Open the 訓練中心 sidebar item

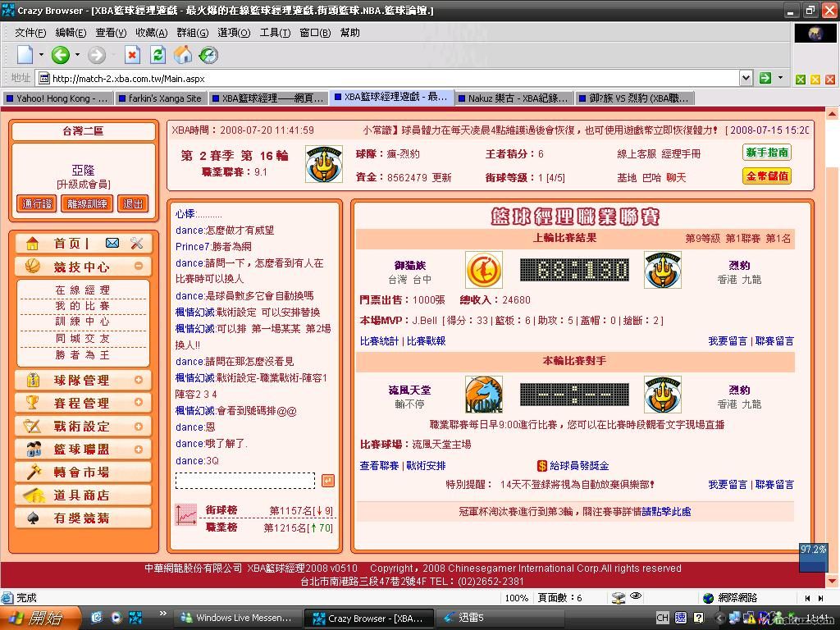(x=83, y=322)
